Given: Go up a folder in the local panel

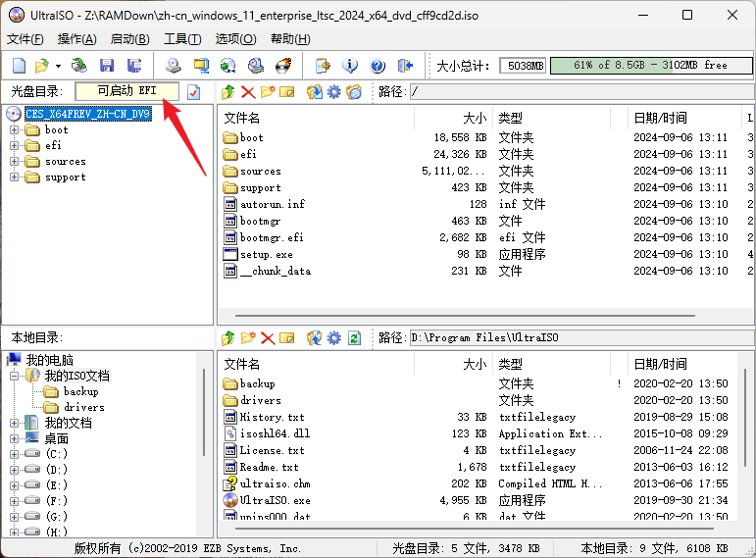Looking at the screenshot, I should pos(228,338).
